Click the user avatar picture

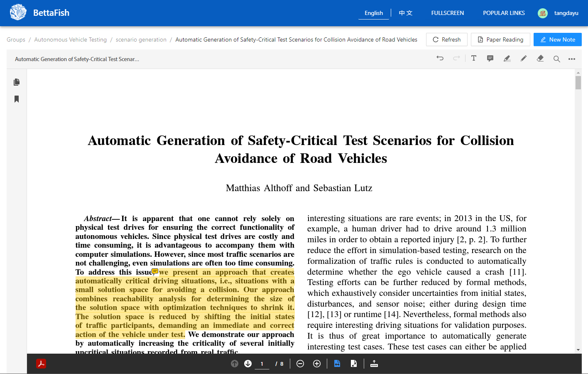click(x=543, y=13)
